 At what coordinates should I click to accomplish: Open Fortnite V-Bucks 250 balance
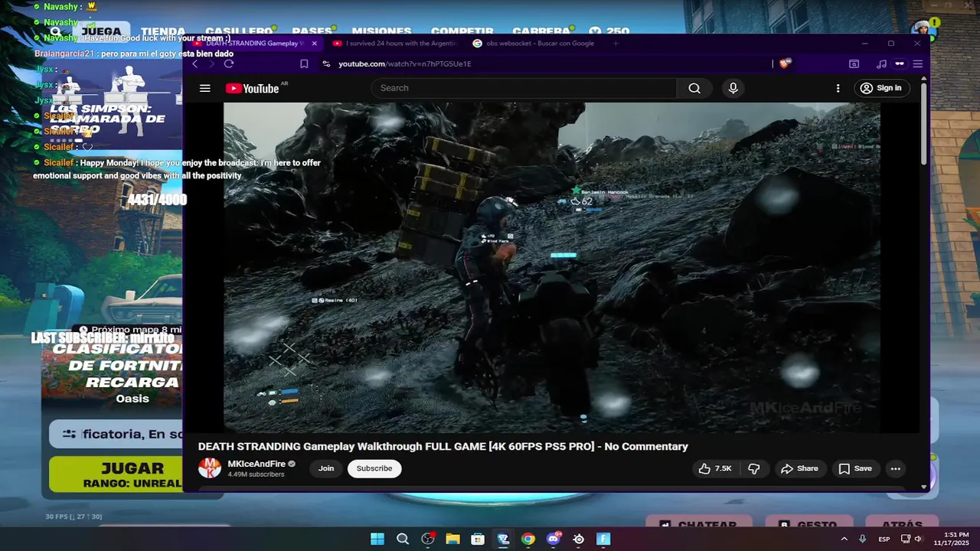(x=611, y=31)
